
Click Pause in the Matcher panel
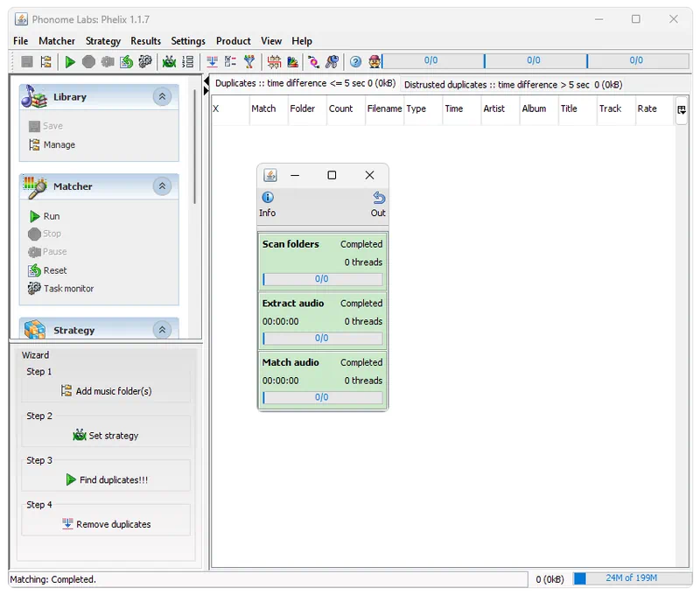[47, 252]
